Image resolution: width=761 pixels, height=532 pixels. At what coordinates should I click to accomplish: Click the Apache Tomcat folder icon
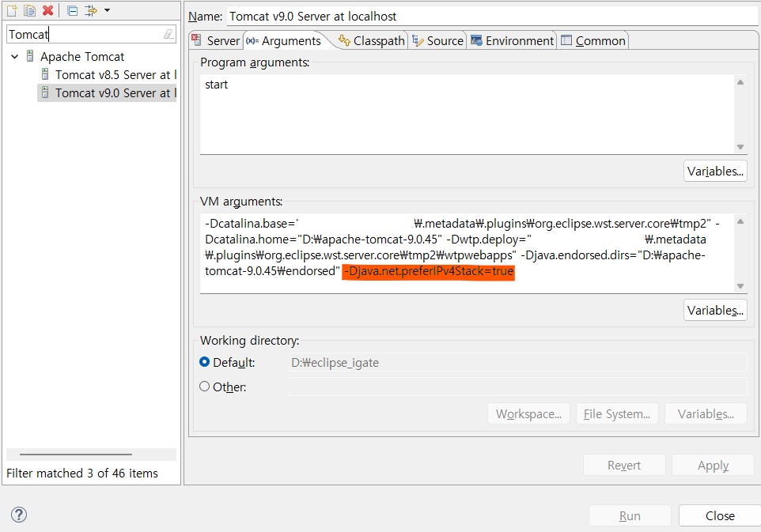pos(30,56)
